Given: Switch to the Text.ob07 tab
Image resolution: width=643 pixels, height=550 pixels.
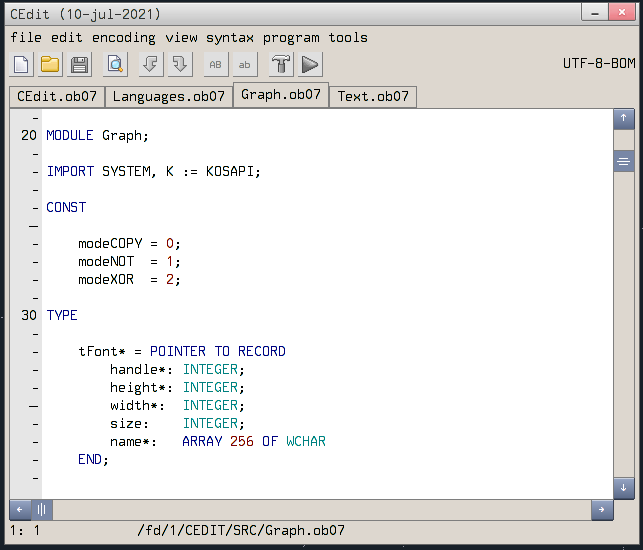Looking at the screenshot, I should pyautogui.click(x=373, y=97).
